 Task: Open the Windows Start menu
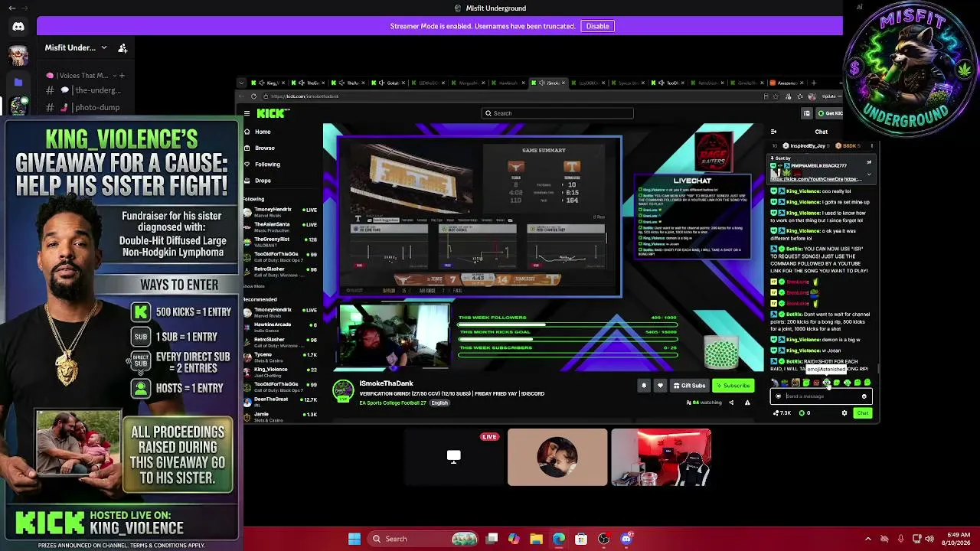pyautogui.click(x=354, y=539)
